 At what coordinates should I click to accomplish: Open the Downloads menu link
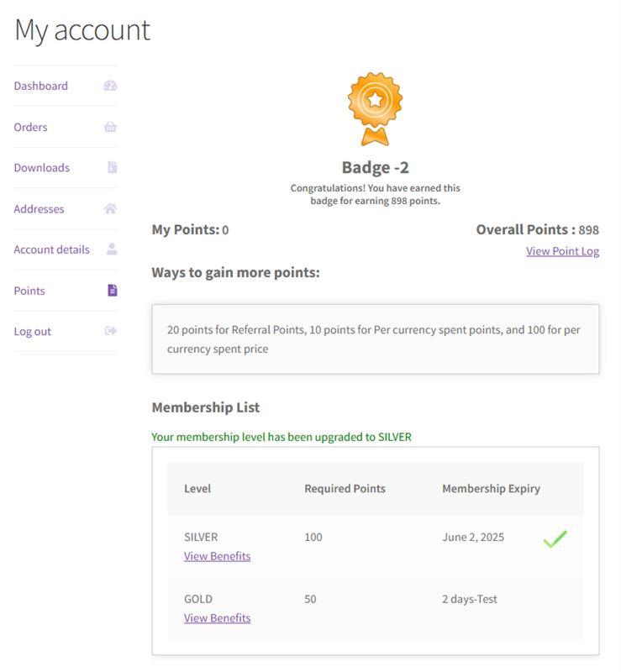[41, 167]
